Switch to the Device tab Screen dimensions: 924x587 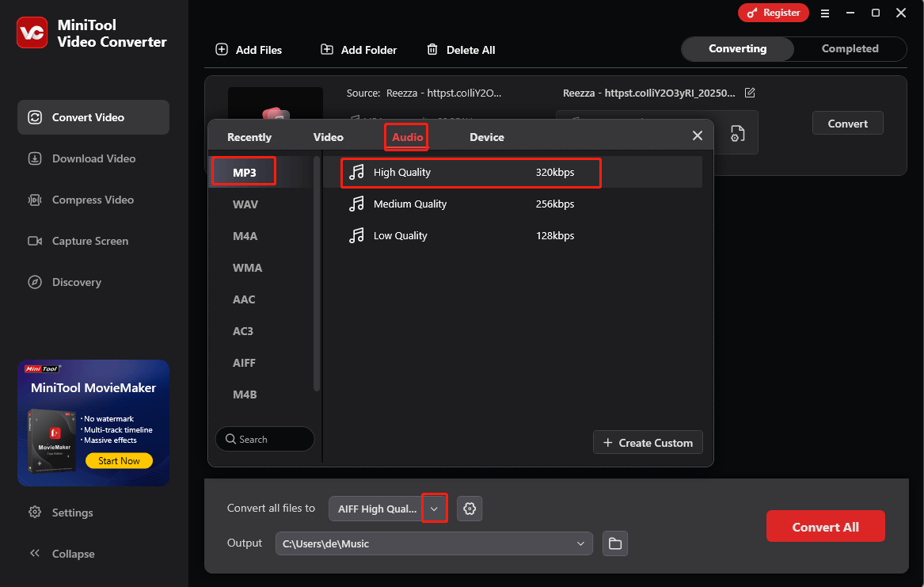[487, 137]
